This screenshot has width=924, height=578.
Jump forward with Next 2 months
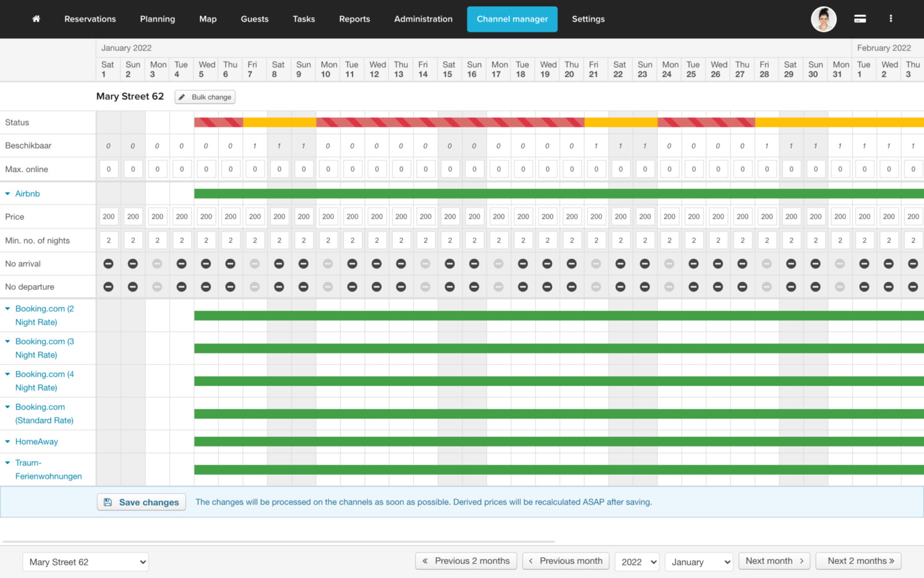pos(858,561)
